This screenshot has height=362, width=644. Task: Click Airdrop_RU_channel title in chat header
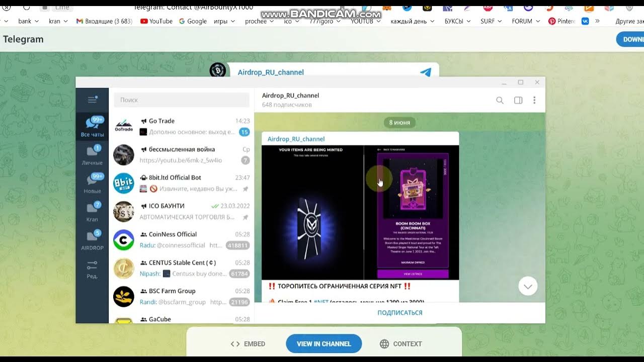coord(290,96)
